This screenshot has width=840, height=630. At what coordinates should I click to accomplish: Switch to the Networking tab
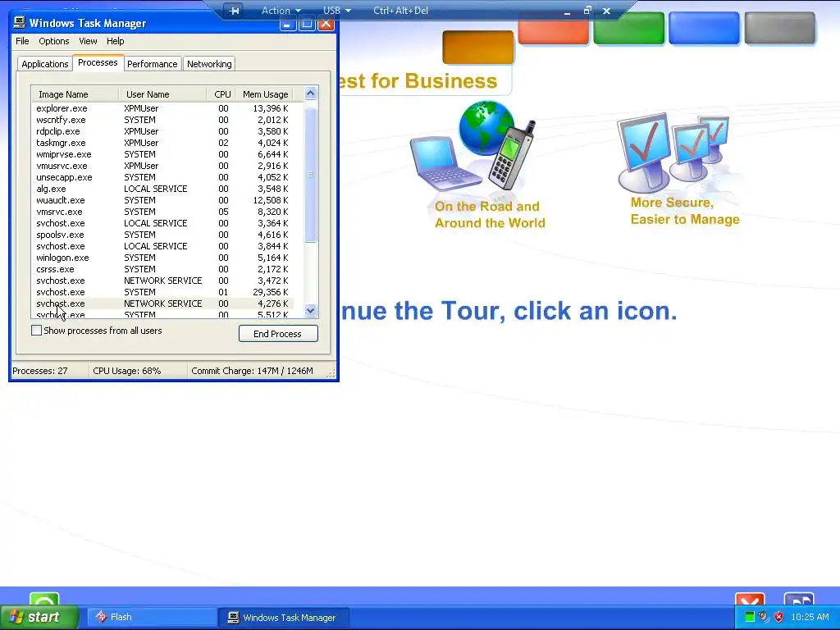pos(209,64)
